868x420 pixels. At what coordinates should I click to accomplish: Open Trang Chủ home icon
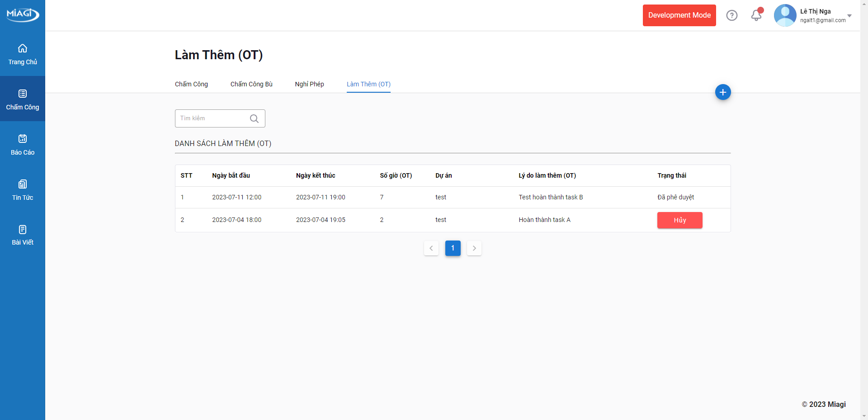[23, 49]
